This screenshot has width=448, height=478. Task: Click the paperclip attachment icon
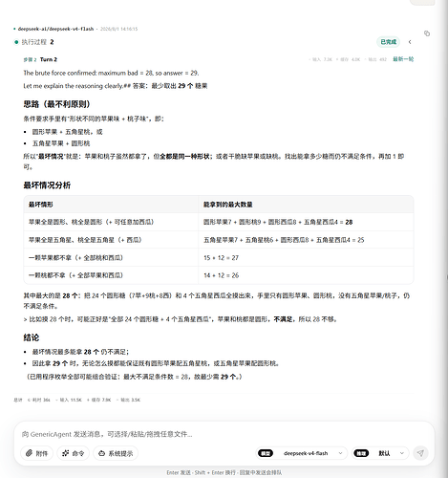pos(30,453)
